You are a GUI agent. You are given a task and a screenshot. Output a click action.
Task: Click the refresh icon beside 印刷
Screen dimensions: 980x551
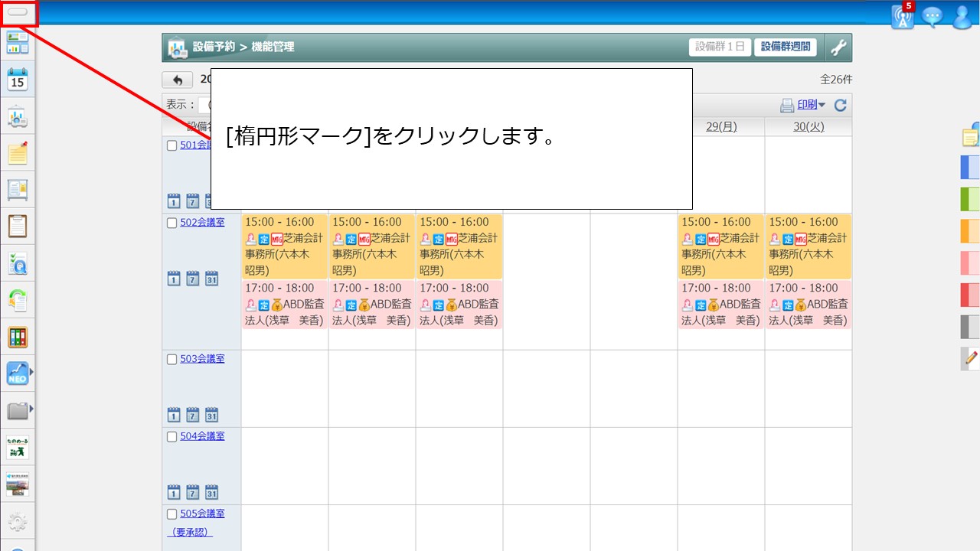840,106
